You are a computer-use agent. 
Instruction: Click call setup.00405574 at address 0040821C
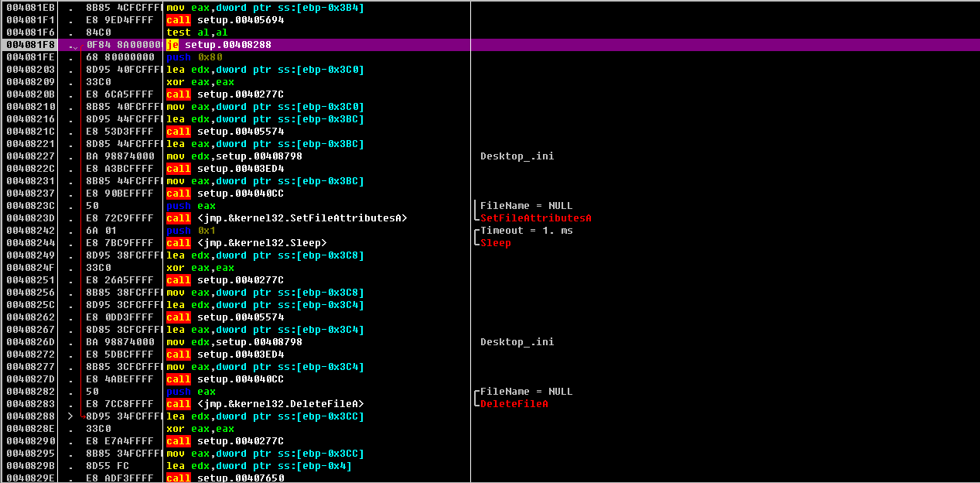225,132
